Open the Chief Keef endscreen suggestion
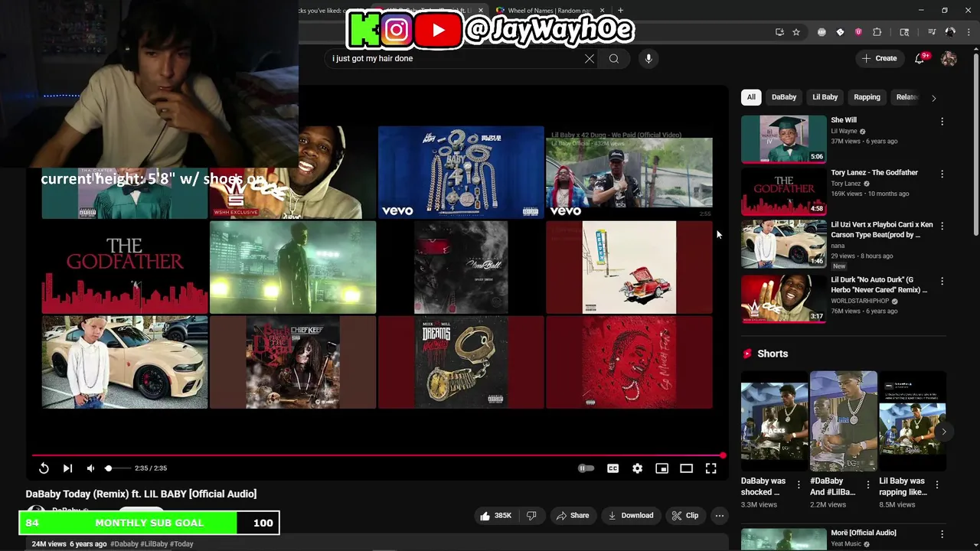The width and height of the screenshot is (980, 551). 293,363
